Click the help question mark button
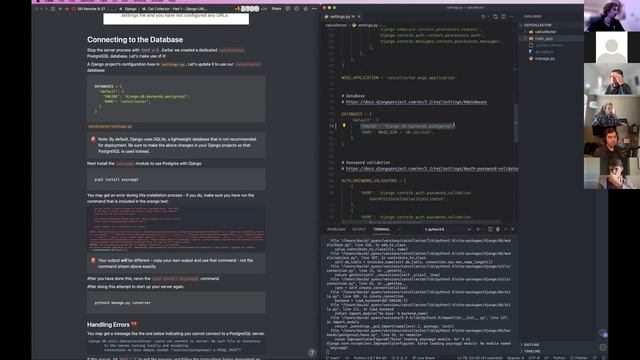This screenshot has height=360, width=640. coord(312,352)
